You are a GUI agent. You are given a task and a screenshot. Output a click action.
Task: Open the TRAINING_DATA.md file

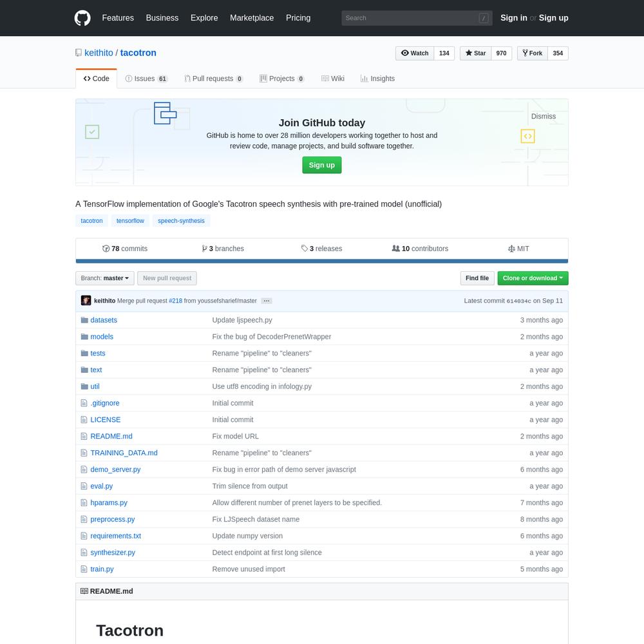pos(124,453)
